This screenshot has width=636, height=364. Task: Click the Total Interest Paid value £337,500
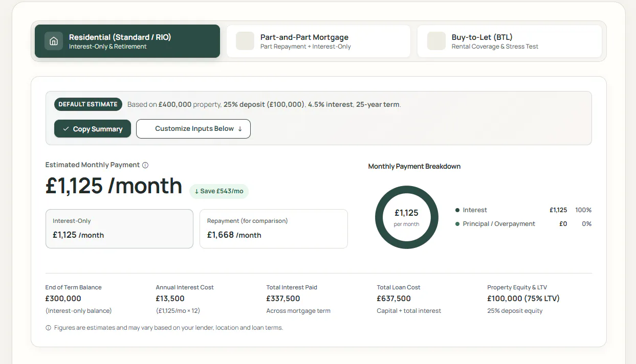pyautogui.click(x=283, y=299)
